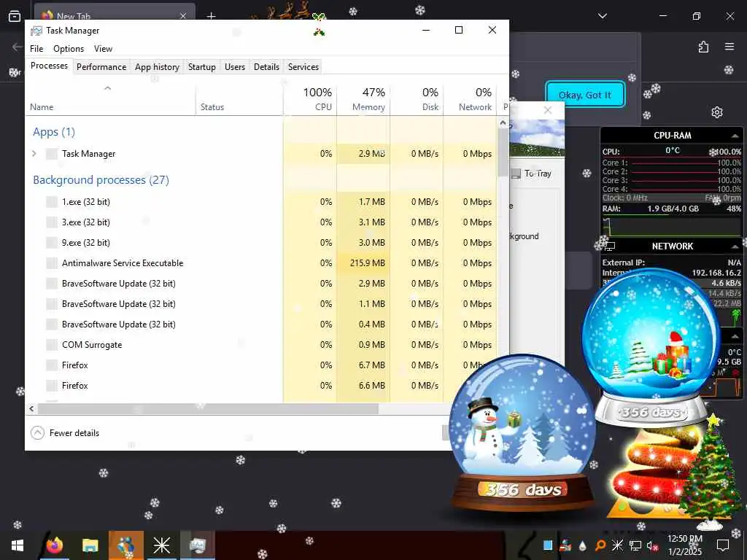Click the Christmas tree desktop decoration
The height and width of the screenshot is (560, 747).
(x=711, y=472)
